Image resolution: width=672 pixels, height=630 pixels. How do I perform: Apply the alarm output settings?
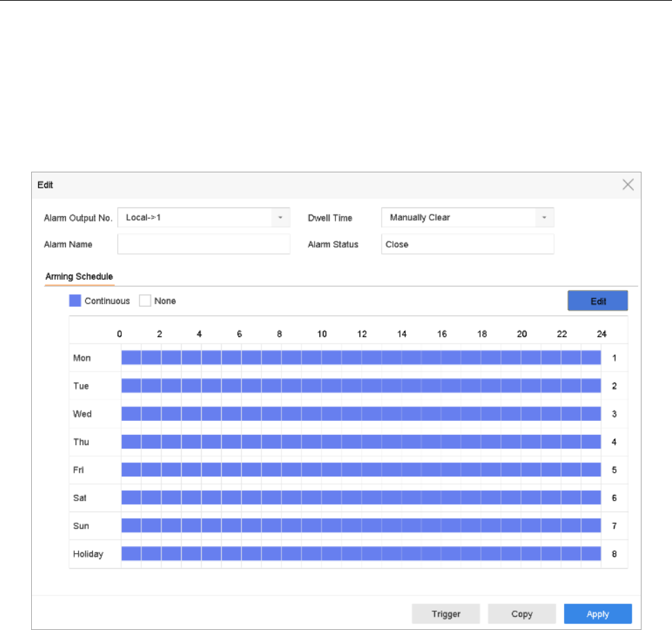tap(597, 614)
